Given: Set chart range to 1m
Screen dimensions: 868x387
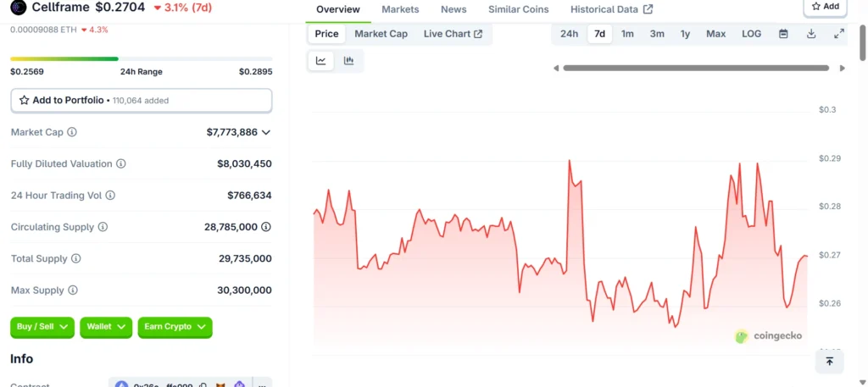Looking at the screenshot, I should click(x=627, y=34).
